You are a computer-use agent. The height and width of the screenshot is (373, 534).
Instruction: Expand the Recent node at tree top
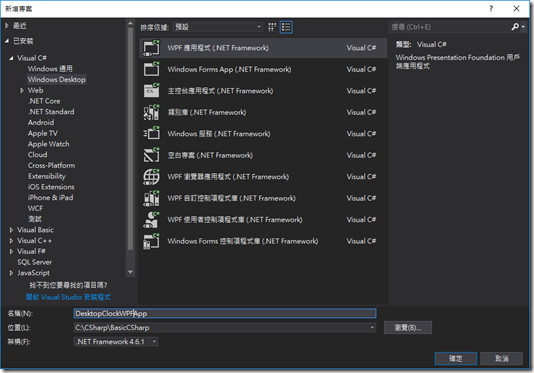(x=7, y=26)
